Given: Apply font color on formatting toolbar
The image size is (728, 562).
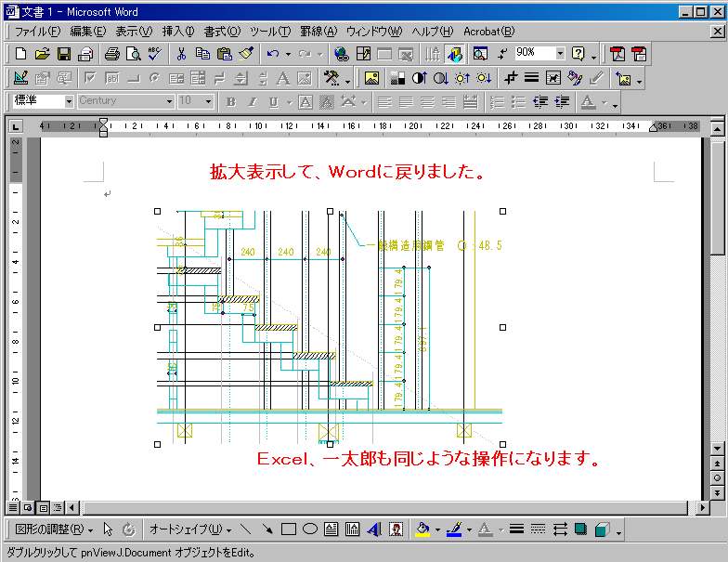Looking at the screenshot, I should pos(589,102).
